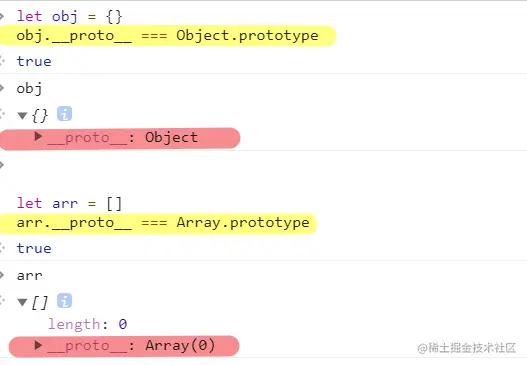Click arr.__proto__ === Array.prototype line

163,222
